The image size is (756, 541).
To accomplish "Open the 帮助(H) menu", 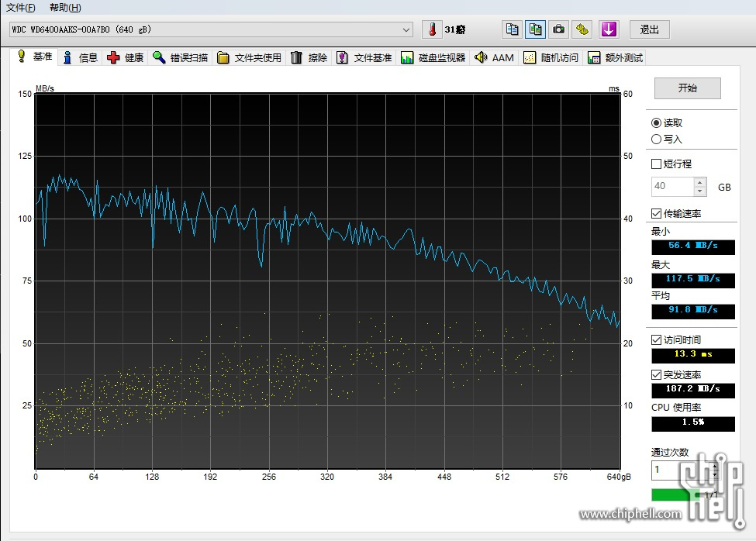I will click(65, 7).
